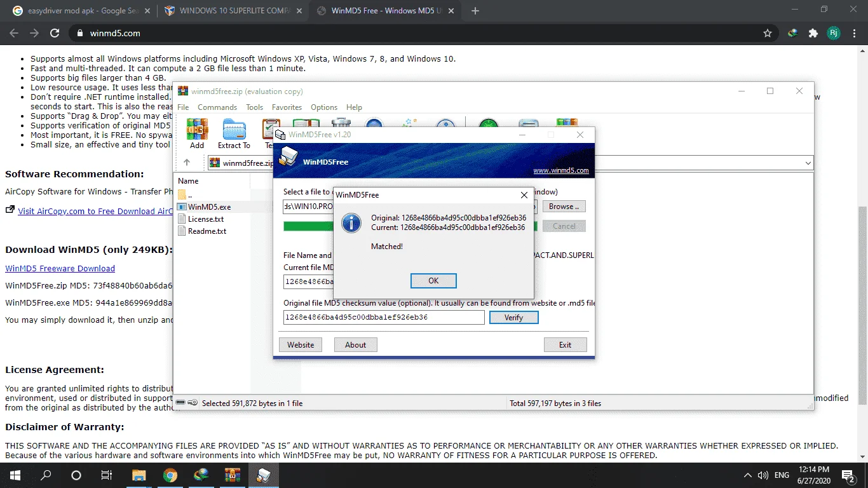Open Task View from the taskbar
The width and height of the screenshot is (868, 488).
point(107,475)
